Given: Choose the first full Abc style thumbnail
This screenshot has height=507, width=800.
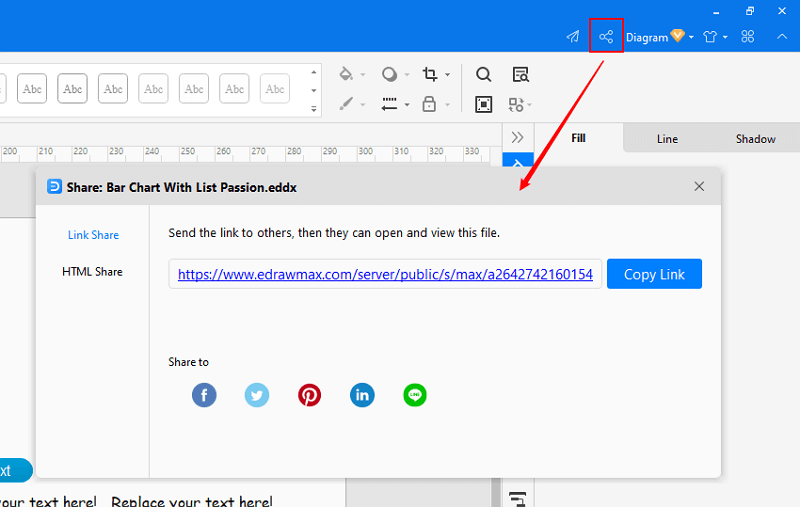Looking at the screenshot, I should [32, 89].
